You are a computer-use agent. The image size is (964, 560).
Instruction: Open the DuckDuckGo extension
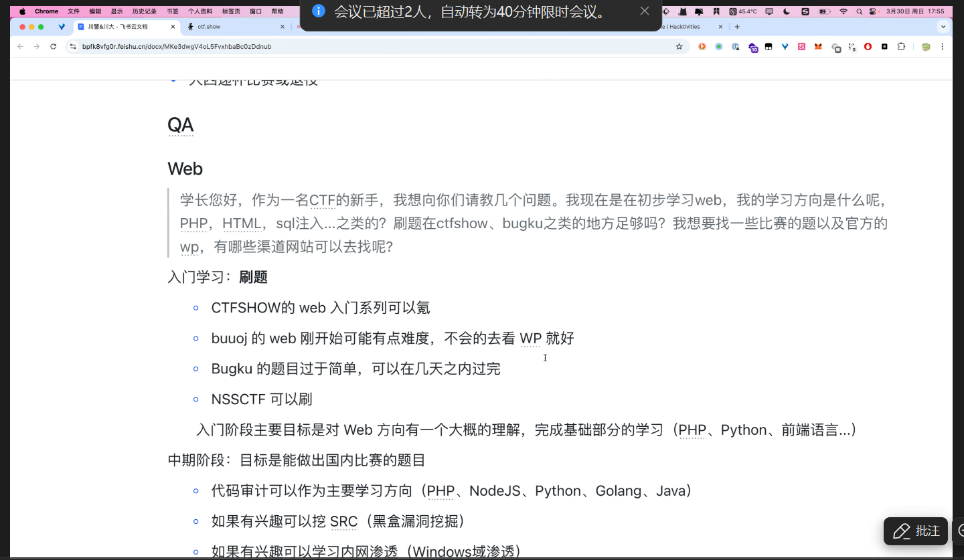pyautogui.click(x=702, y=47)
